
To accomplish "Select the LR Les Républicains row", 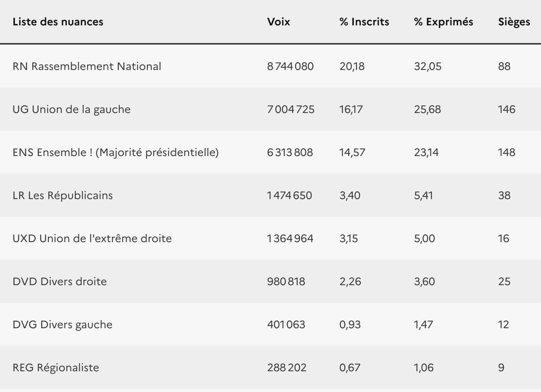I will click(63, 196).
